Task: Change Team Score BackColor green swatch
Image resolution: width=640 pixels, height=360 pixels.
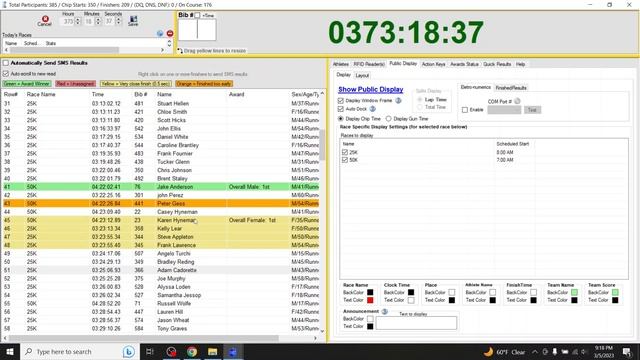Action: point(615,292)
